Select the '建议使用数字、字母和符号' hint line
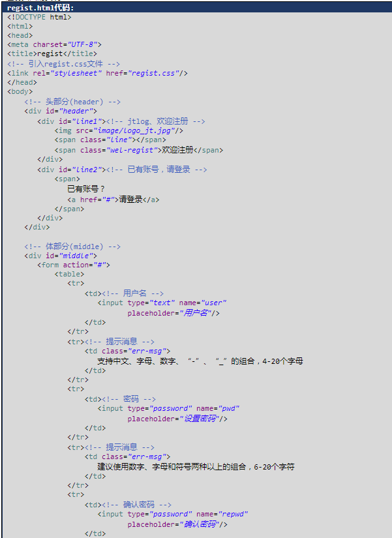This screenshot has height=538, width=392. pos(196,467)
